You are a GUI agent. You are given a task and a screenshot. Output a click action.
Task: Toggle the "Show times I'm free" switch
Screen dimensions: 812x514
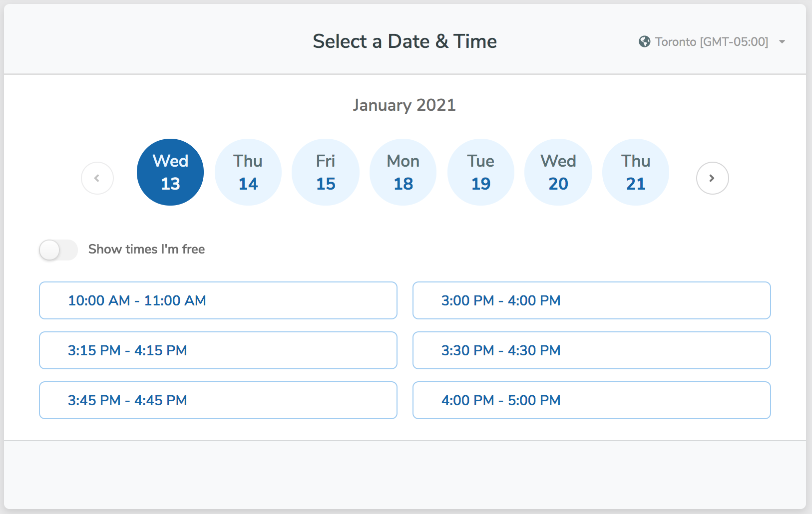point(58,250)
